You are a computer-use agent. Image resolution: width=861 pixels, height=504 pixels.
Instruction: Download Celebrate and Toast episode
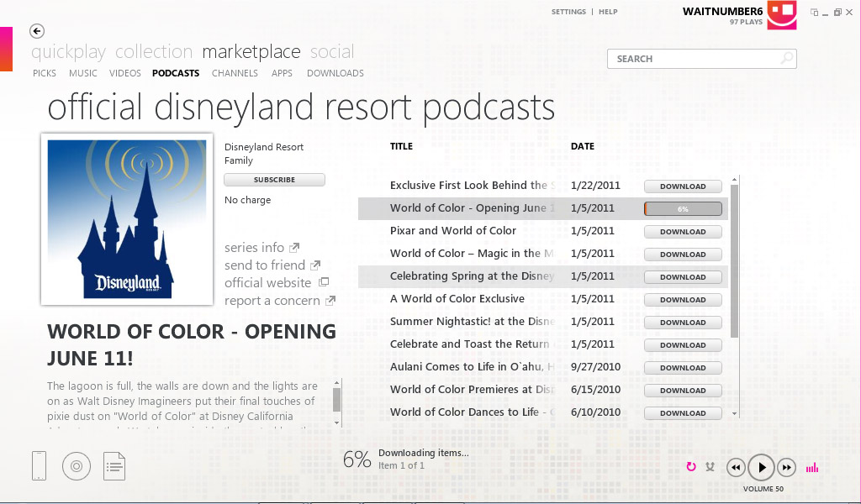click(x=683, y=345)
